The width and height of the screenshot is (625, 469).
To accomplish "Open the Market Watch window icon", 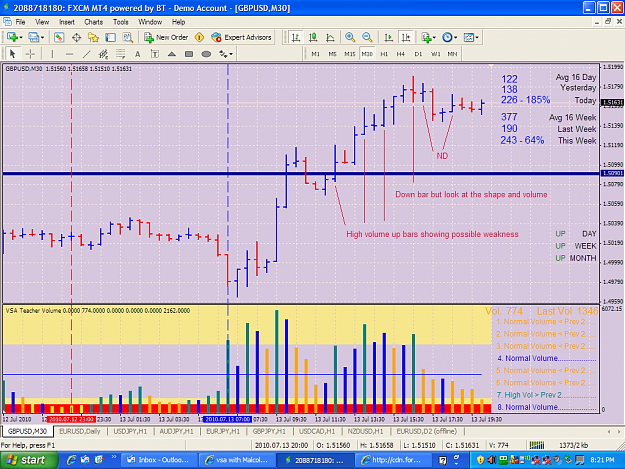I will coord(59,37).
